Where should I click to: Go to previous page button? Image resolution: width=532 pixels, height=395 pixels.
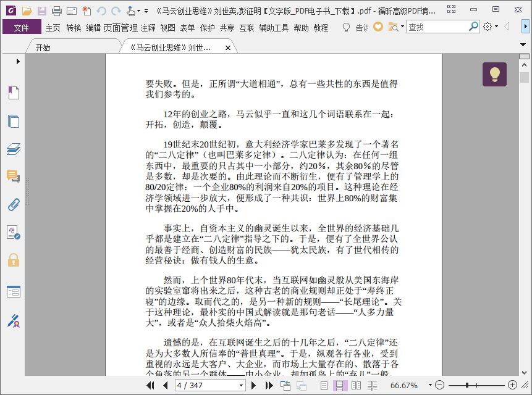click(166, 385)
